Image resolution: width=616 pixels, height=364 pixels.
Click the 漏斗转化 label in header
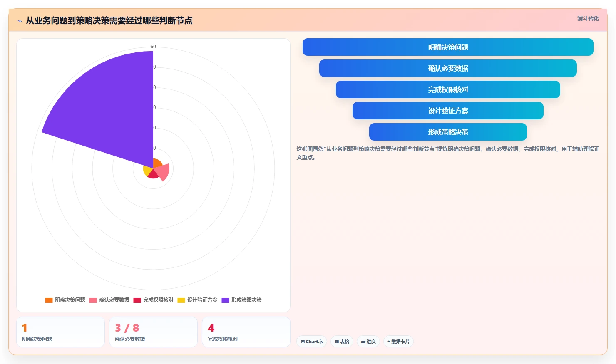588,18
